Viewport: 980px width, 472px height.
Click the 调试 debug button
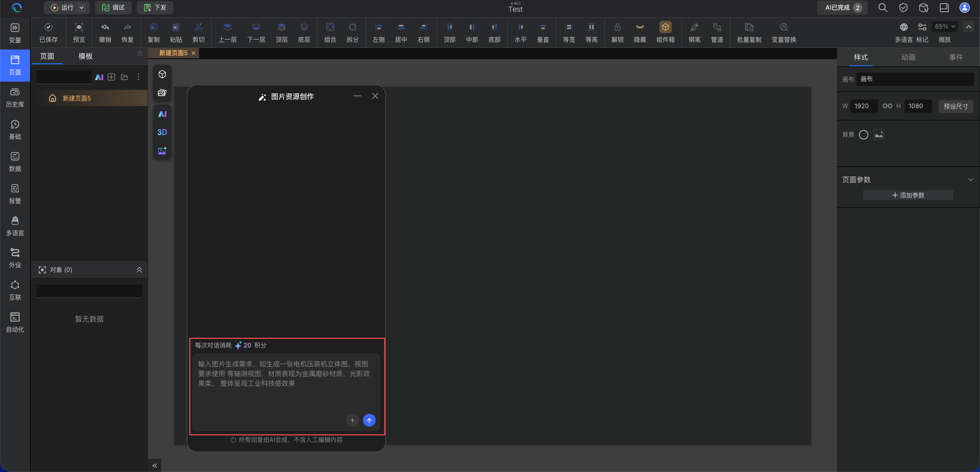113,8
